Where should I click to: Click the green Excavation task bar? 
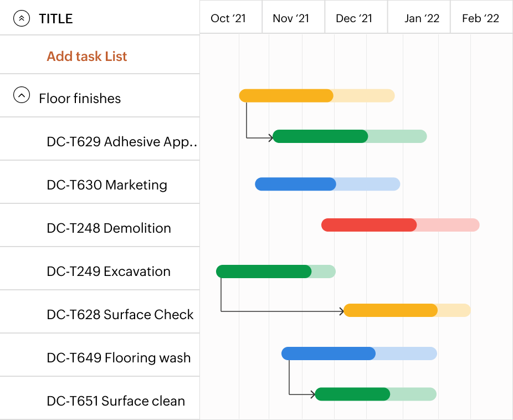264,271
